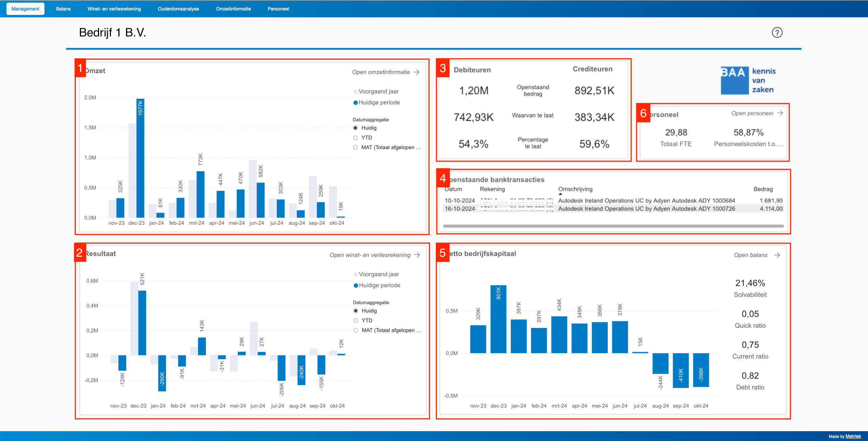Image resolution: width=868 pixels, height=441 pixels.
Task: Click horizontal scrollbar under bank transactions table
Action: click(x=613, y=226)
